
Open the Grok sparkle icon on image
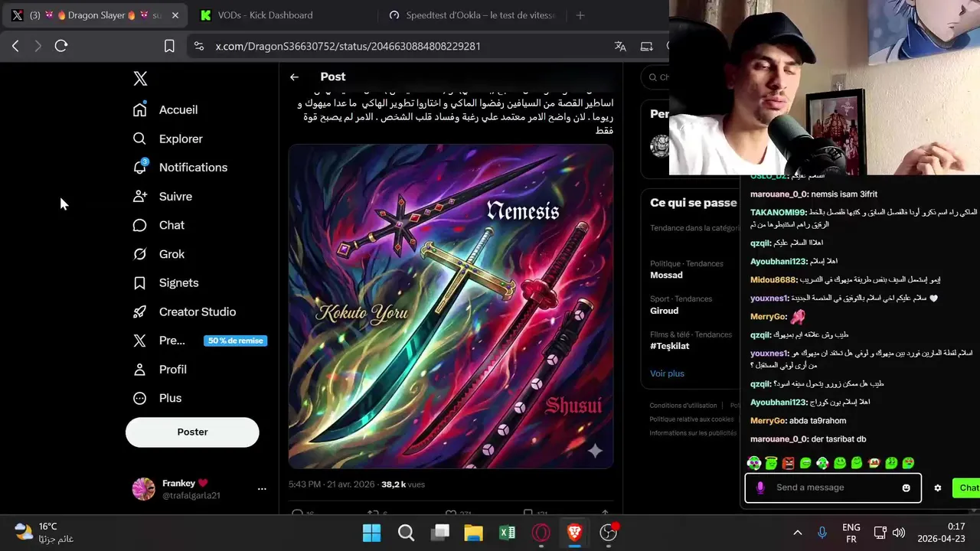tap(595, 451)
